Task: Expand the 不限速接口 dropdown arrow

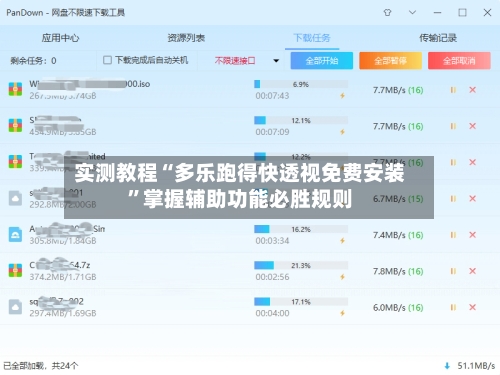Action: click(x=276, y=61)
